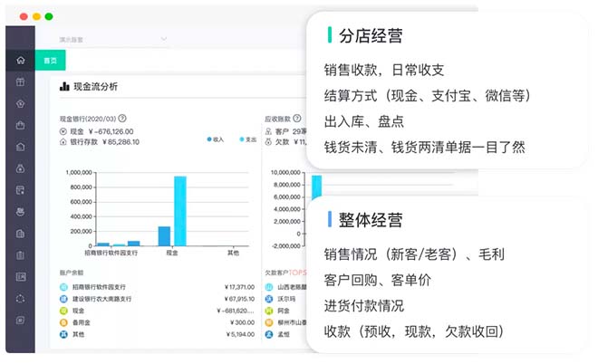Click the bar chart icon beside 现金流分析
This screenshot has width=598, height=364.
pyautogui.click(x=64, y=87)
